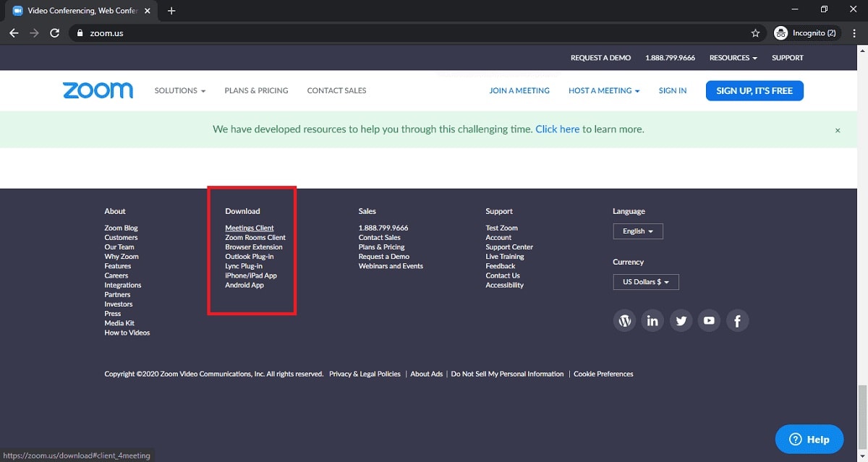
Task: Expand the Solutions menu
Action: point(180,90)
